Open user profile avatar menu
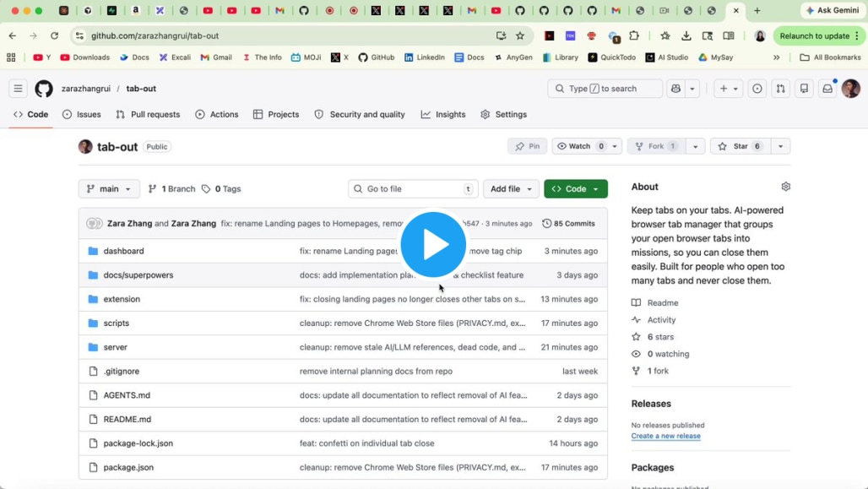Viewport: 868px width, 489px height. point(851,89)
